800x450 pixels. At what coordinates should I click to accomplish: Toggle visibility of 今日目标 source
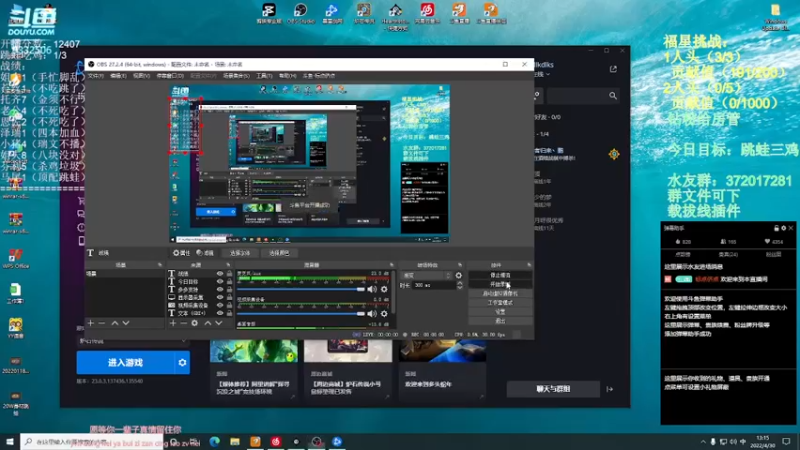tap(220, 282)
